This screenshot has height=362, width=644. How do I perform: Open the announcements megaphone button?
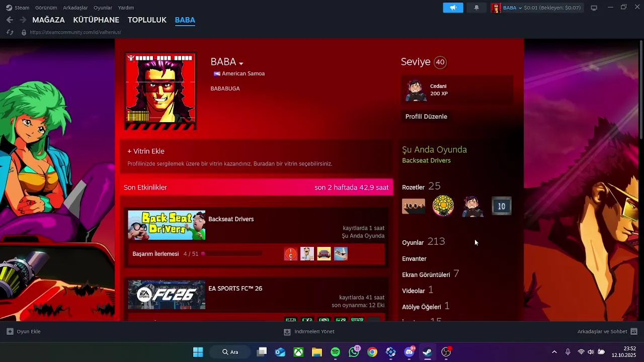[453, 8]
